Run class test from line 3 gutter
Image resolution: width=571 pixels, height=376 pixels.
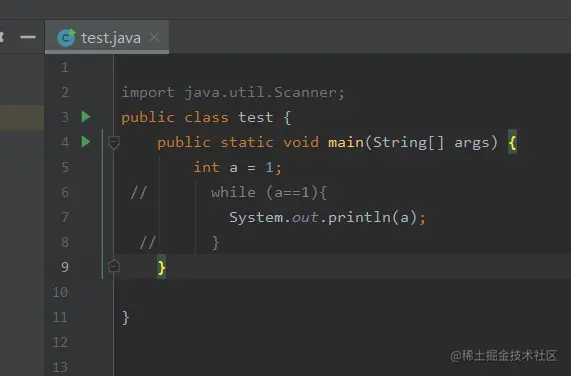point(86,117)
